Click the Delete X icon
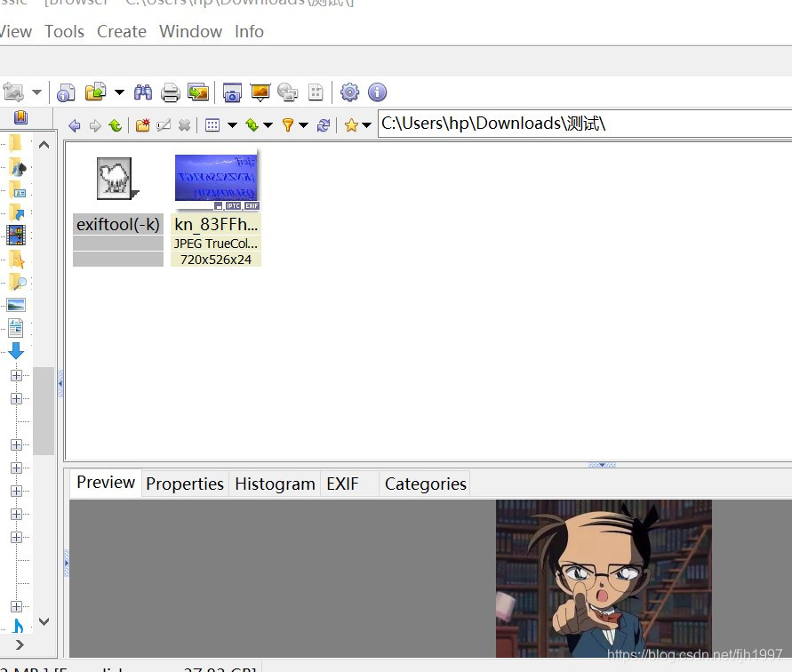 click(184, 125)
